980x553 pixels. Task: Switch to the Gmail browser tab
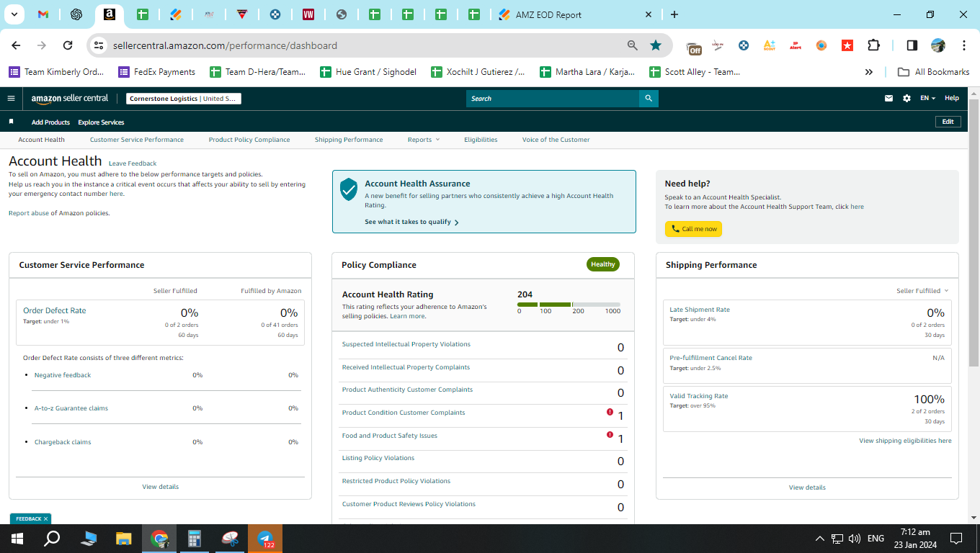click(x=43, y=14)
